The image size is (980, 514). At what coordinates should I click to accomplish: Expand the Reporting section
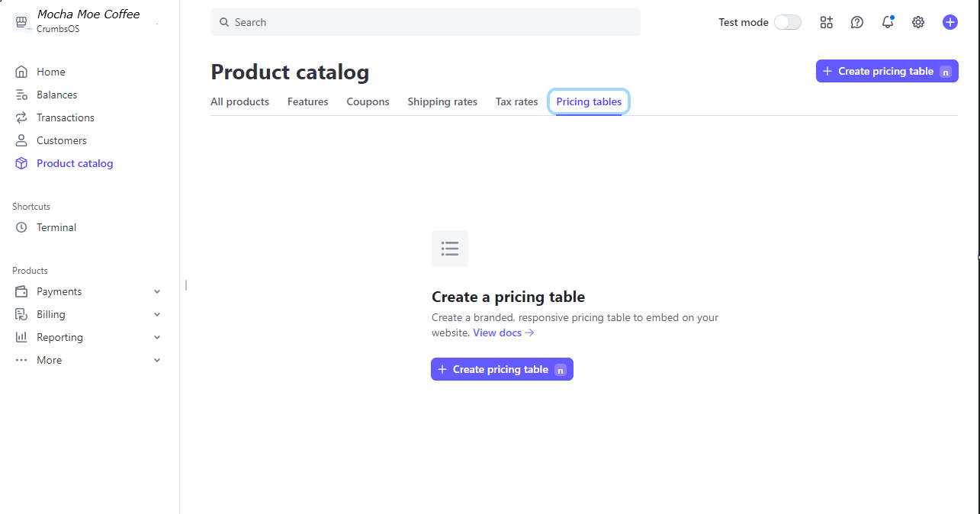pyautogui.click(x=157, y=337)
